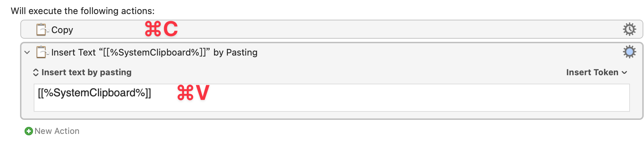Select the Copy action title

pos(62,30)
